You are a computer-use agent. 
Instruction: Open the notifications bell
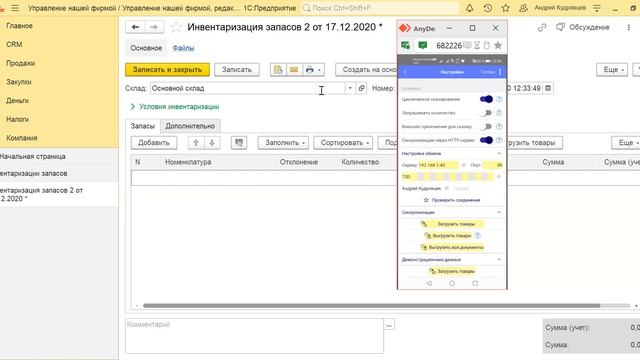point(469,8)
